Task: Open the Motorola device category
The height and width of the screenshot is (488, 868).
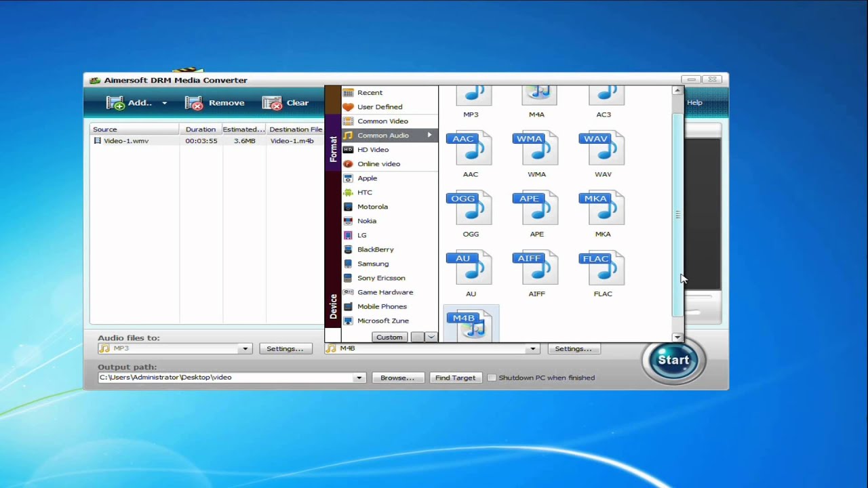Action: coord(390,206)
